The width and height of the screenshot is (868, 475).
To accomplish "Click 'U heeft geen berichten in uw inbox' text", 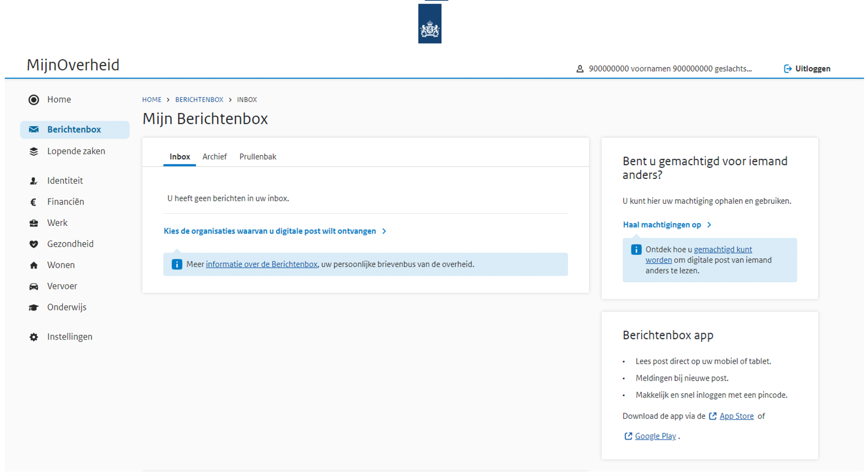I will pos(228,199).
